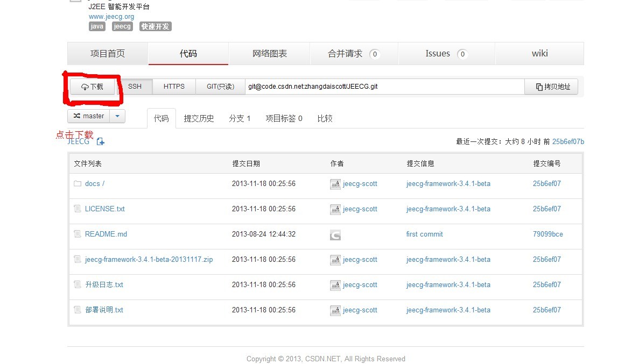This screenshot has width=639, height=364.
Task: Open latest commit 25b6ef07b link
Action: point(568,142)
